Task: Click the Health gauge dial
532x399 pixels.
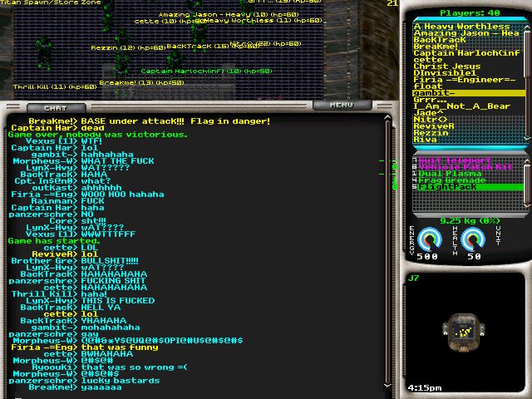Action: [x=474, y=239]
